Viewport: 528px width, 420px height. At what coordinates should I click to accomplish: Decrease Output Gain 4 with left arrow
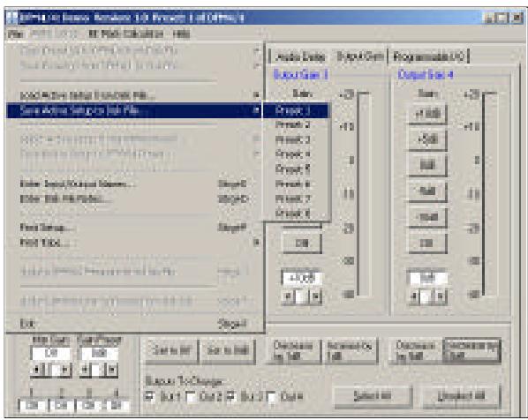(x=414, y=296)
